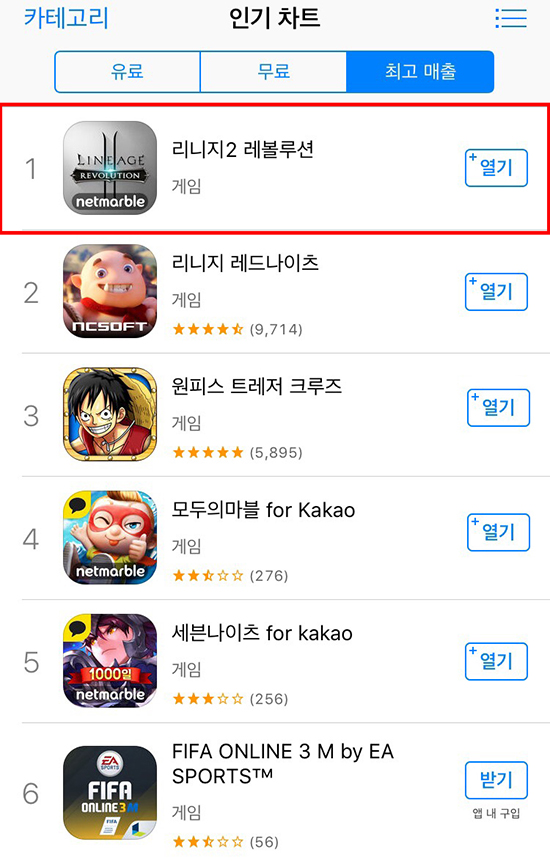Open 리니지 레드나이츠 with 열기 button
550x861 pixels.
point(496,292)
